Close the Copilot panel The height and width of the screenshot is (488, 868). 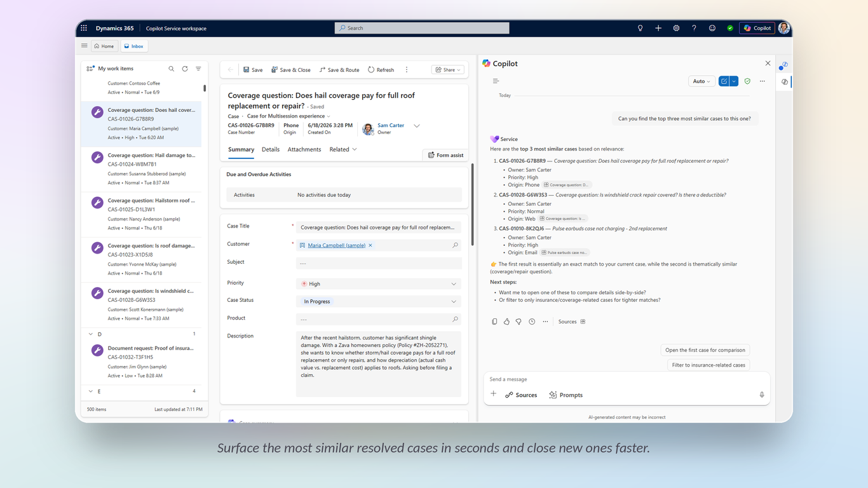768,64
